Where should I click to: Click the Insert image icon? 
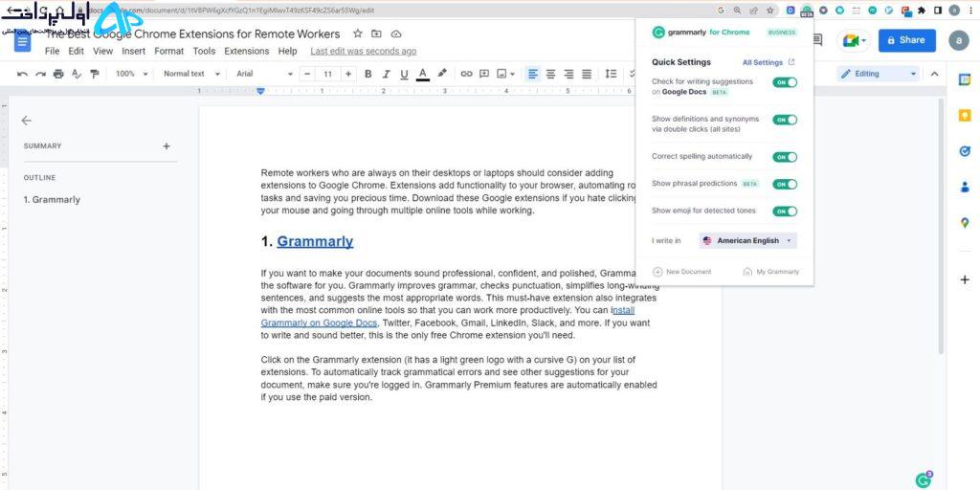501,74
